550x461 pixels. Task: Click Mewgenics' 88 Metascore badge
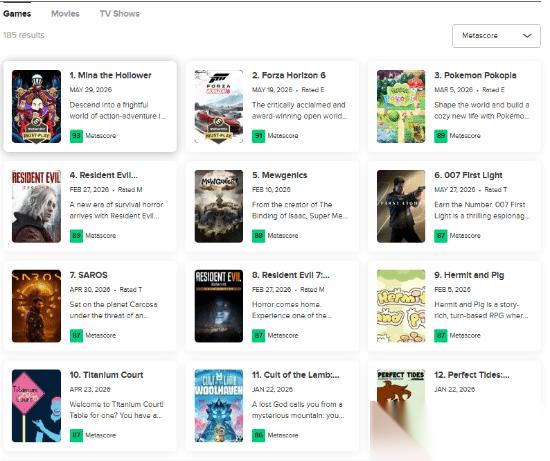click(259, 236)
